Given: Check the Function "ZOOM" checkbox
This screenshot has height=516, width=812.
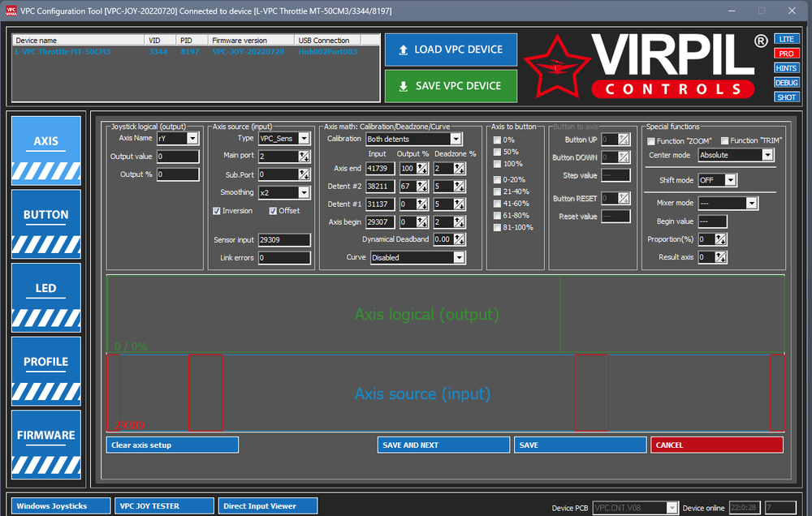Looking at the screenshot, I should pos(651,141).
